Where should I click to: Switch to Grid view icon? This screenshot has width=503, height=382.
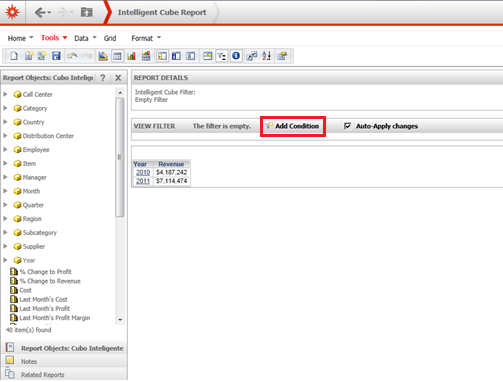point(117,56)
